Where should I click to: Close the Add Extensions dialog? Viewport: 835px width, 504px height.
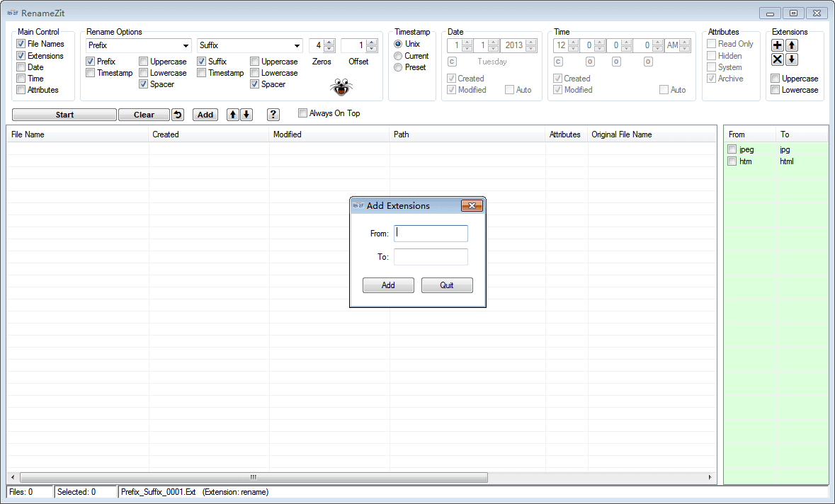(x=472, y=205)
